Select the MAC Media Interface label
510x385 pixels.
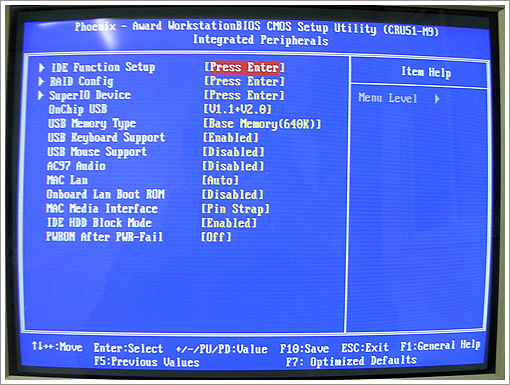pyautogui.click(x=102, y=209)
